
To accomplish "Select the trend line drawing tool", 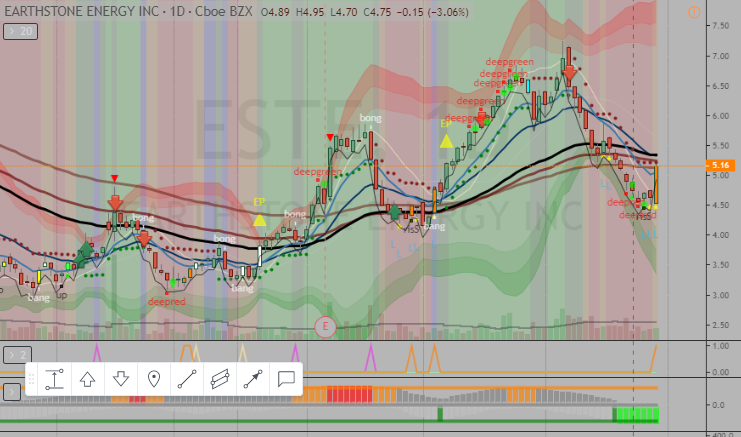I will 187,379.
